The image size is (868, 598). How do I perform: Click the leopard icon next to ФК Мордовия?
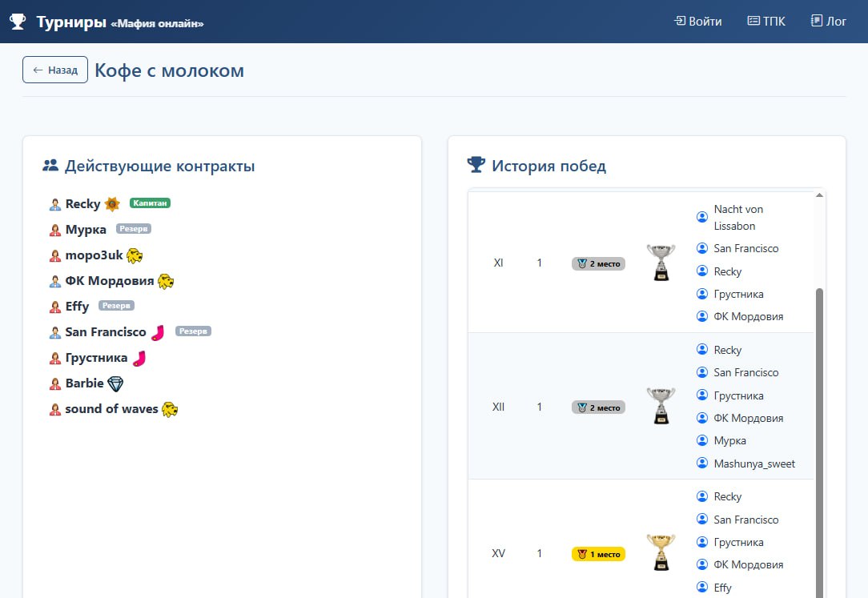[x=166, y=282]
